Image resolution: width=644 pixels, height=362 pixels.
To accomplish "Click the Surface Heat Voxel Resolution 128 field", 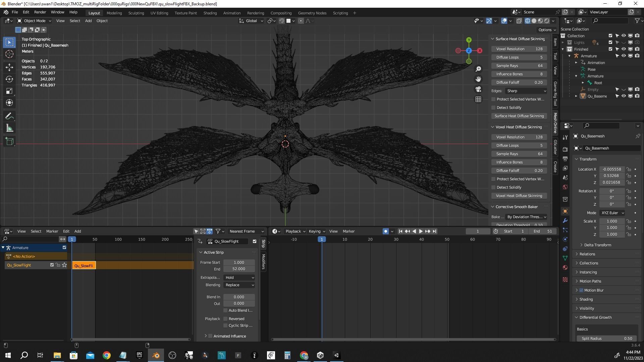I will pyautogui.click(x=519, y=49).
